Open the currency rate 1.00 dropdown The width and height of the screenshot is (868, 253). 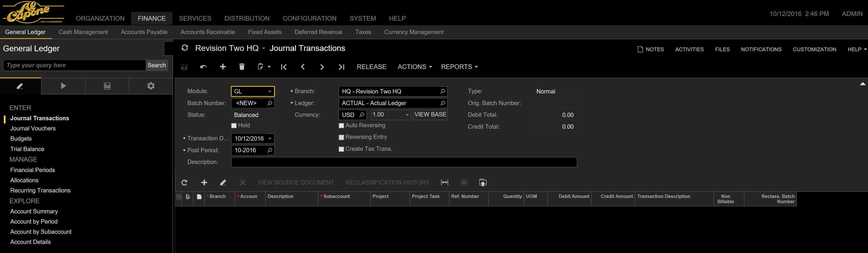coord(407,115)
